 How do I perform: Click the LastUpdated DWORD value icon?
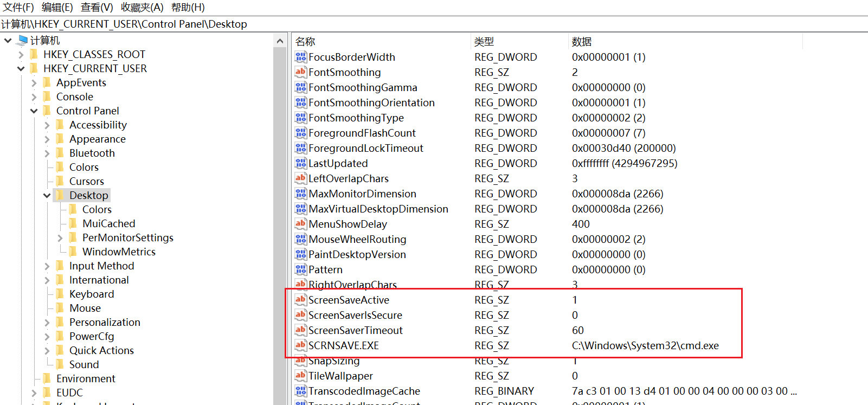pos(300,163)
